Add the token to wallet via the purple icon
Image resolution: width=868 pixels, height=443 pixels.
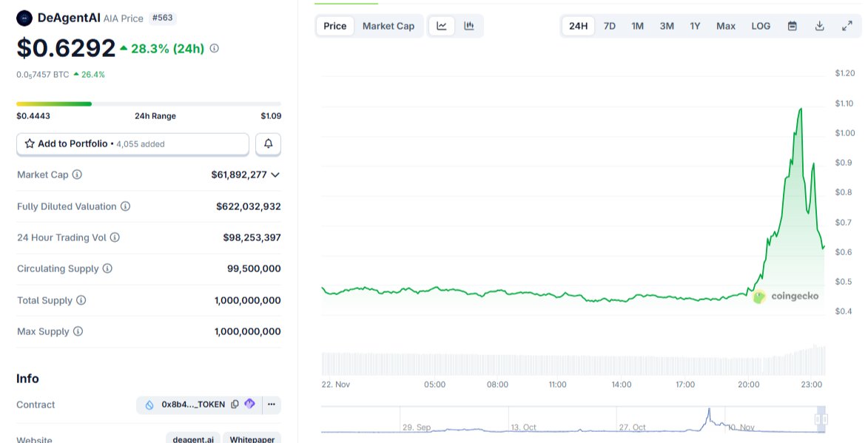click(249, 405)
